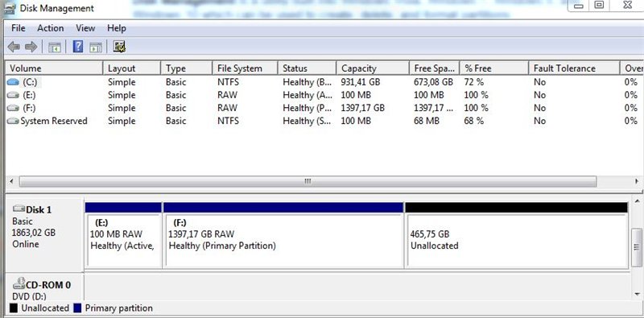
Task: Toggle the Show/Hide Console Tree icon
Action: tap(55, 47)
